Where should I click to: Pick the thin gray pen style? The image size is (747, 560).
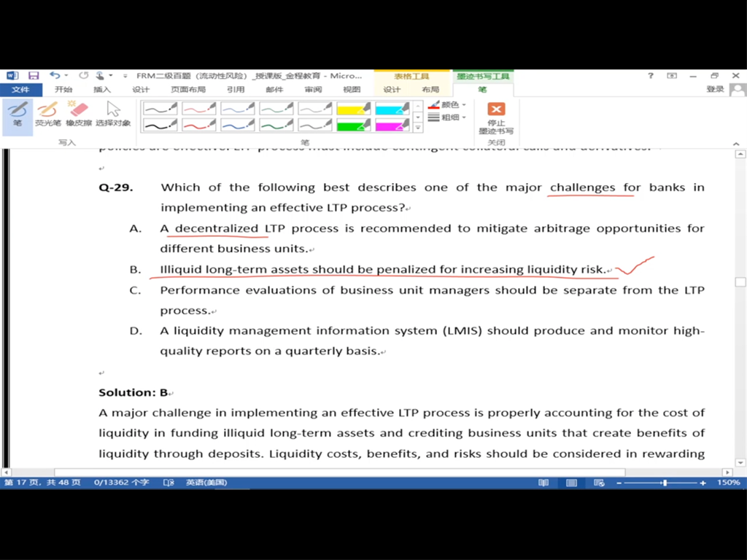point(315,109)
